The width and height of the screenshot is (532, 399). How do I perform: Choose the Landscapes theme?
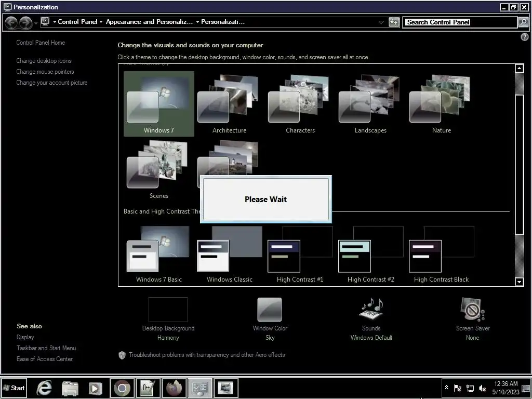pos(370,103)
